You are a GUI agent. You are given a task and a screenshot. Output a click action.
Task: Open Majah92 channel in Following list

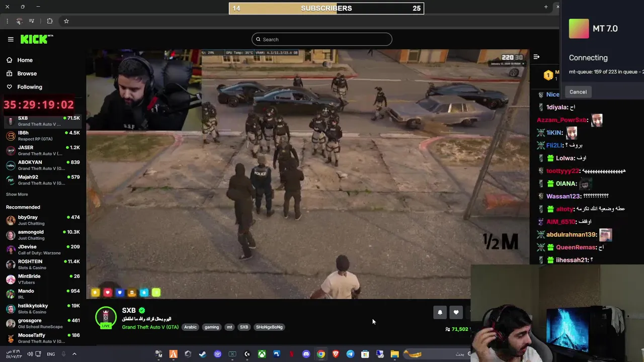(x=43, y=179)
